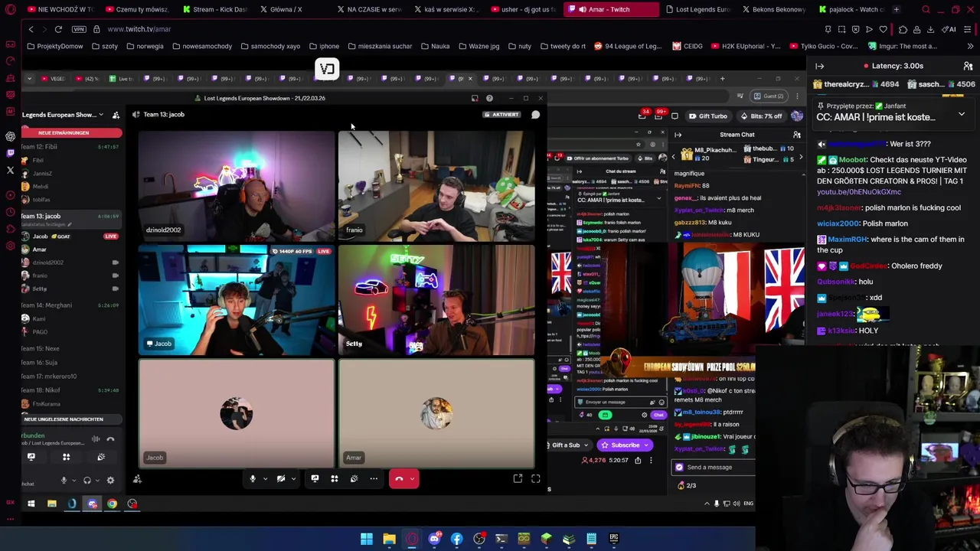Viewport: 980px width, 551px height.
Task: Toggle camera in Discord call controls
Action: click(x=281, y=479)
